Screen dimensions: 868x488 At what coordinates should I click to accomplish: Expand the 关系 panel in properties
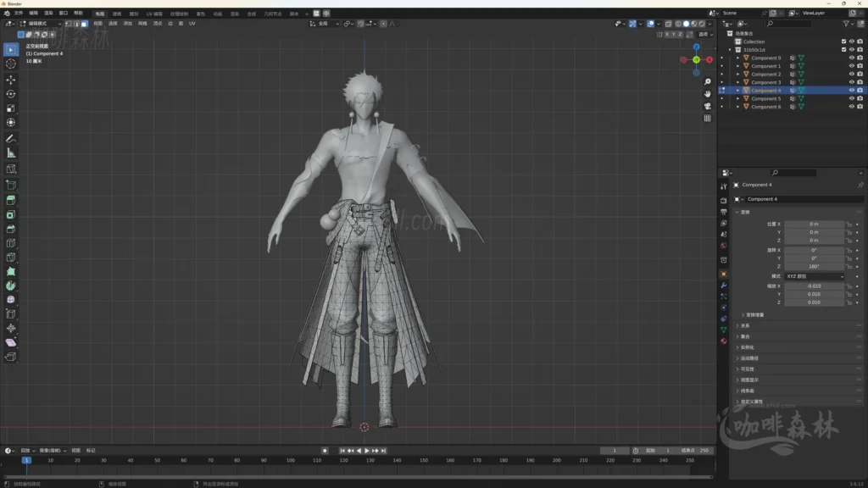(x=745, y=325)
